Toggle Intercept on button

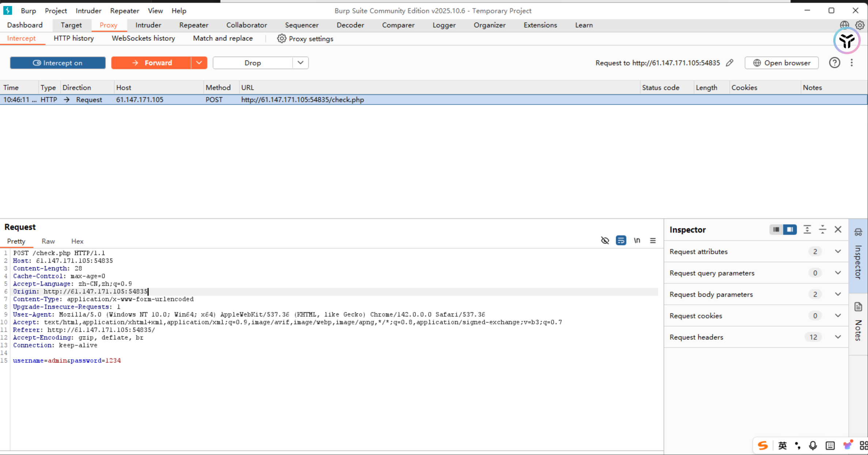tap(58, 63)
